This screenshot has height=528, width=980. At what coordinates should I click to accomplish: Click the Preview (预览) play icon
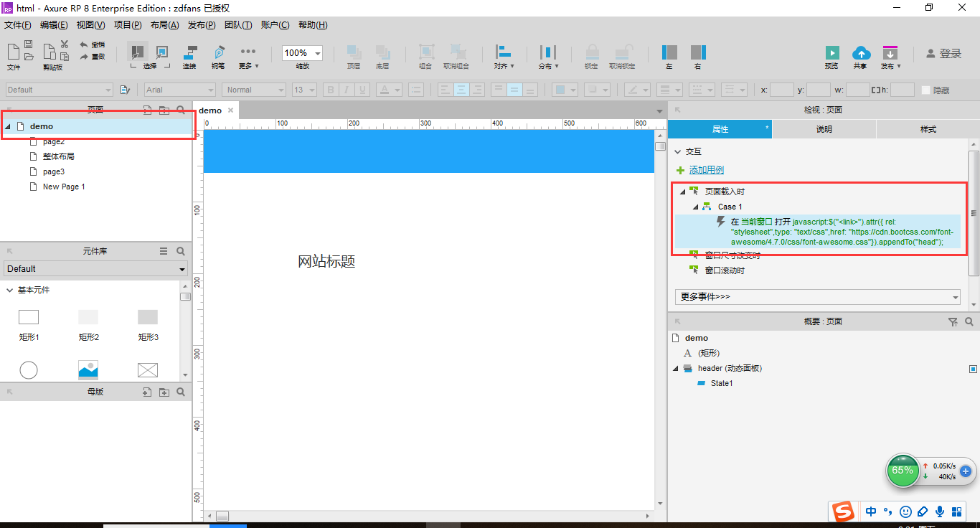(831, 52)
